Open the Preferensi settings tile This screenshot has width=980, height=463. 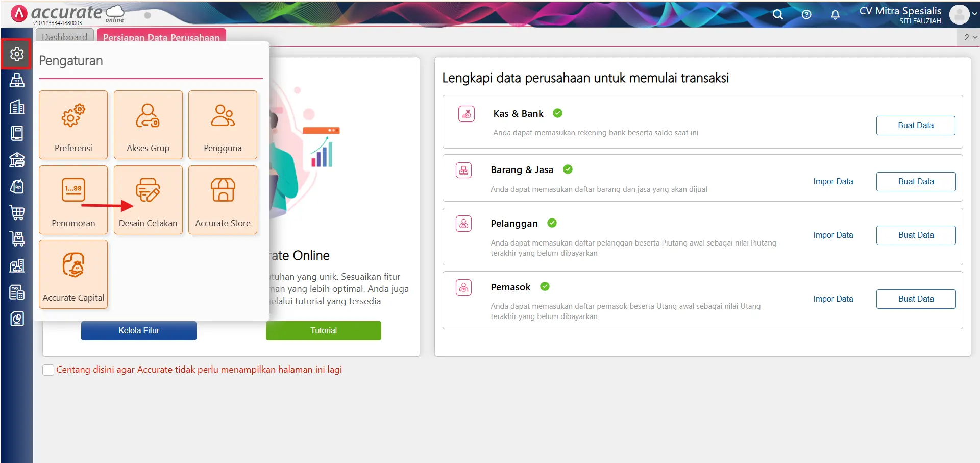(x=73, y=125)
